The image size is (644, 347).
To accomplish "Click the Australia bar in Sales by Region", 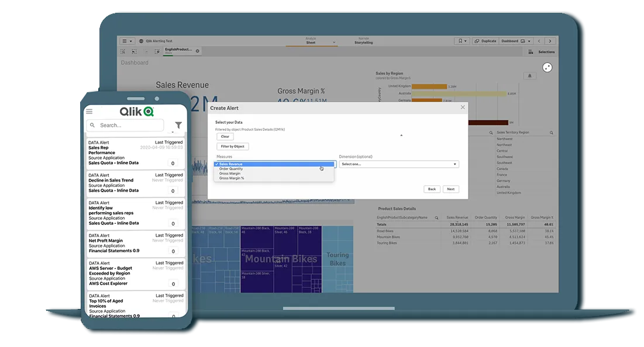I will click(459, 93).
